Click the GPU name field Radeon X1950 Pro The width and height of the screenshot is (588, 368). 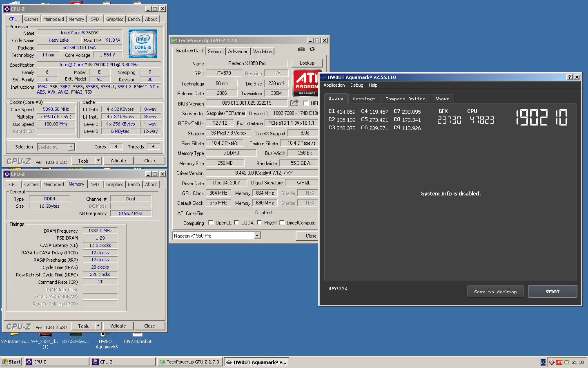(247, 63)
